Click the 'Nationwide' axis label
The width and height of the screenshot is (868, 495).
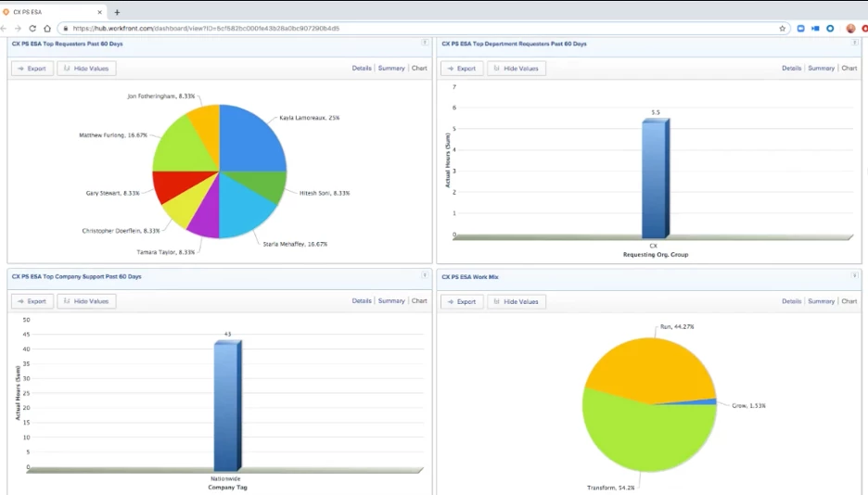coord(226,479)
